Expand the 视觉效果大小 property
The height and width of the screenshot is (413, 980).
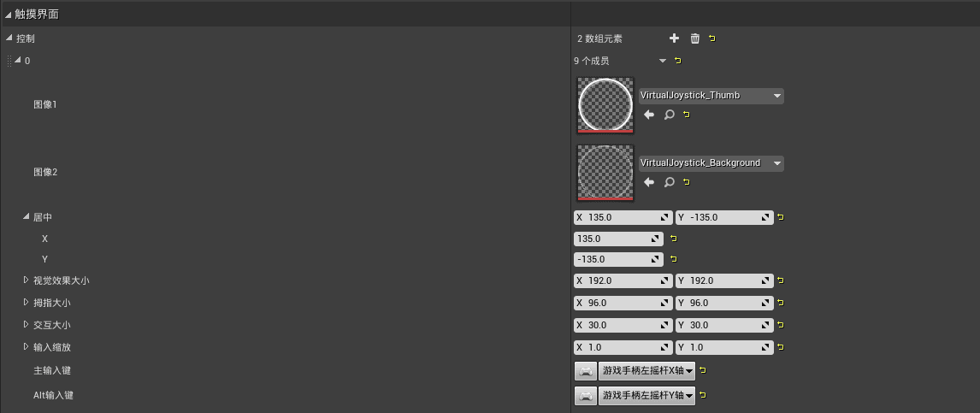27,280
